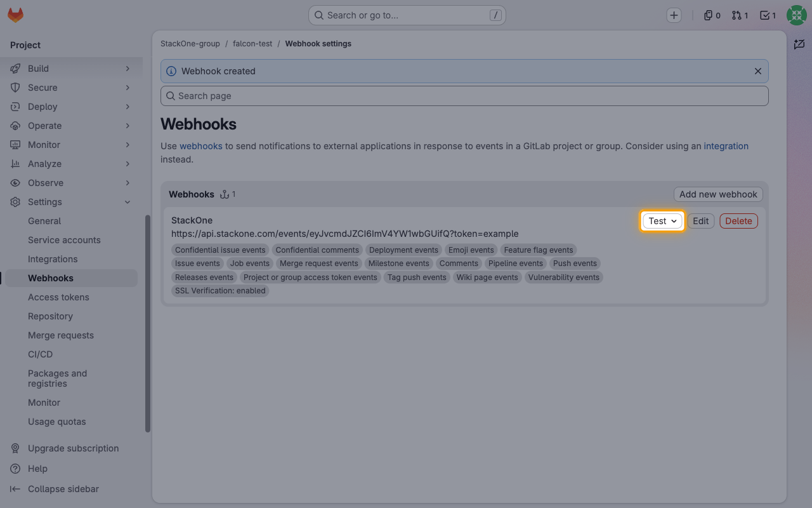
Task: Open assigned issues counter icon
Action: pos(712,15)
